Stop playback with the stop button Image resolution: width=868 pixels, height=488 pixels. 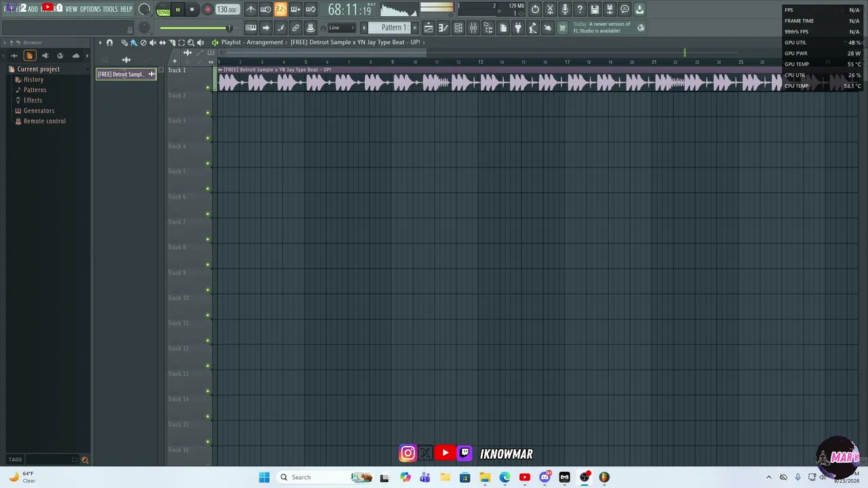(193, 10)
